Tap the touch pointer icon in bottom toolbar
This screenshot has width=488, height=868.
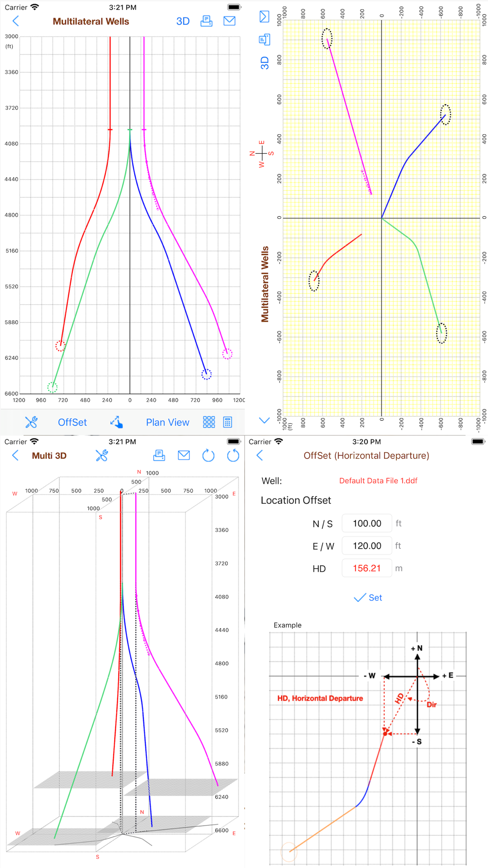pos(116,422)
